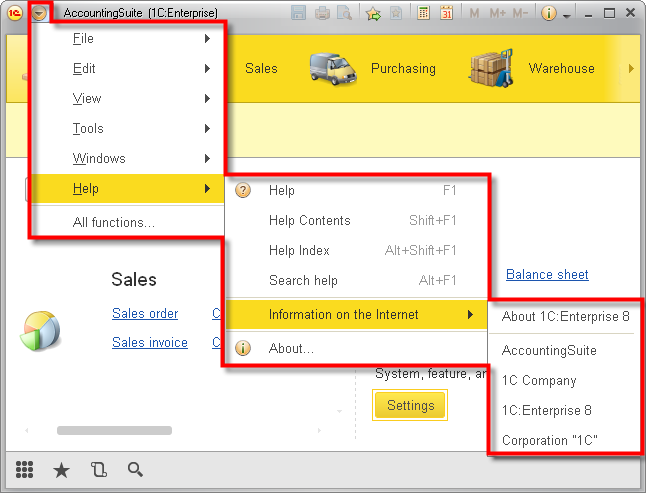Screen dimensions: 646x493
Task: Select the highlighted Help menu item
Action: pyautogui.click(x=128, y=189)
